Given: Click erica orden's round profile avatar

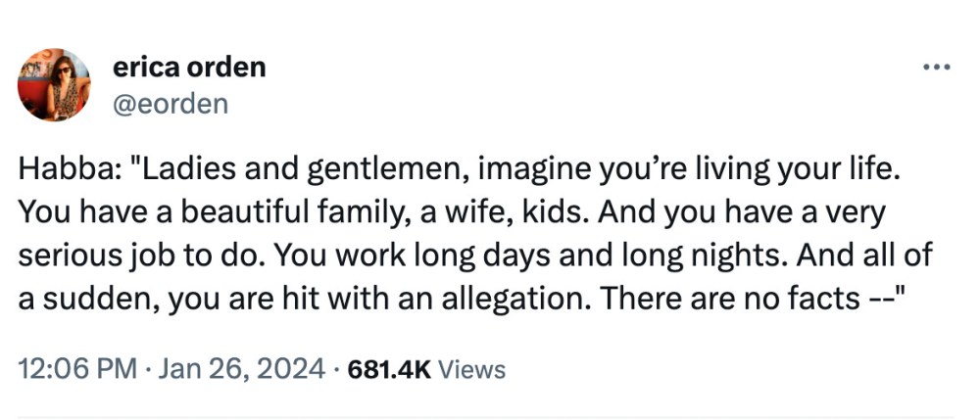Looking at the screenshot, I should click(54, 84).
